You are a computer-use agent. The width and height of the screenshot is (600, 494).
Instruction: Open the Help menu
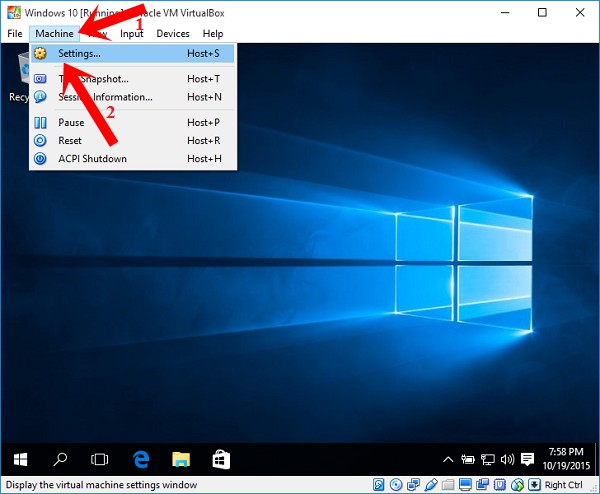[x=213, y=34]
